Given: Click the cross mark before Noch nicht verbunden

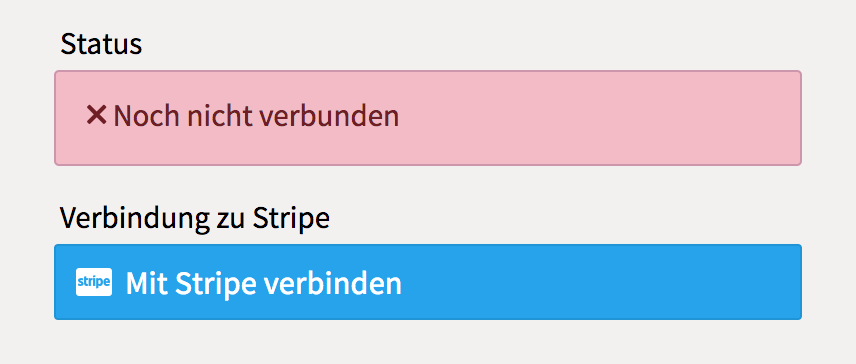Looking at the screenshot, I should point(96,115).
